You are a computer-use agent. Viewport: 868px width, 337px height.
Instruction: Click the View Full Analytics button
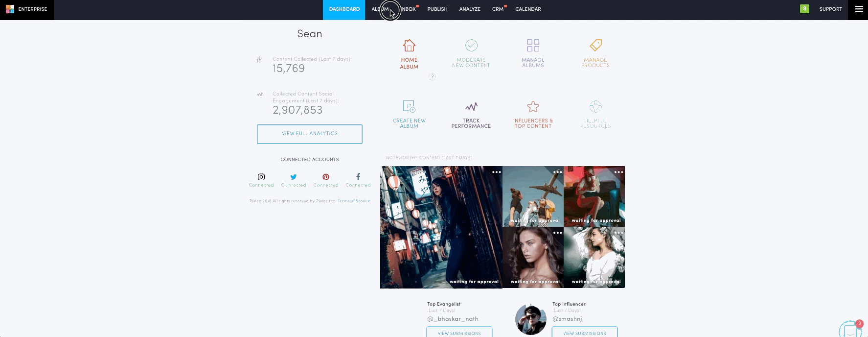310,134
